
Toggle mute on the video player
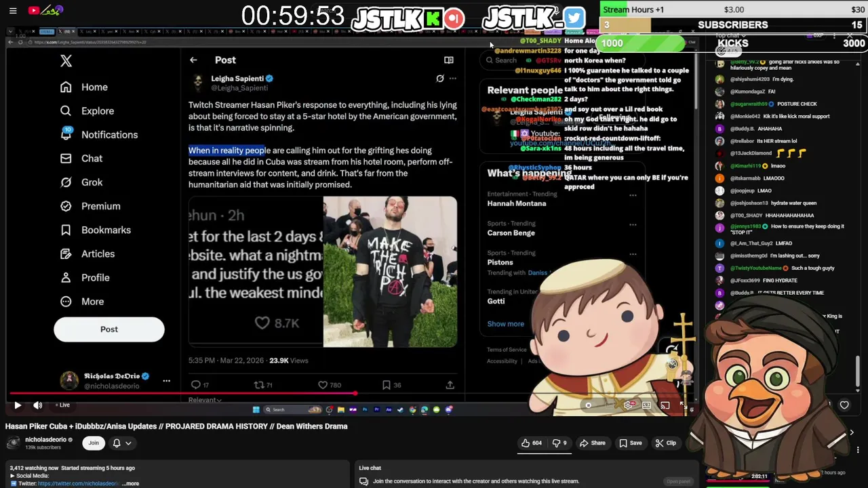click(x=38, y=405)
